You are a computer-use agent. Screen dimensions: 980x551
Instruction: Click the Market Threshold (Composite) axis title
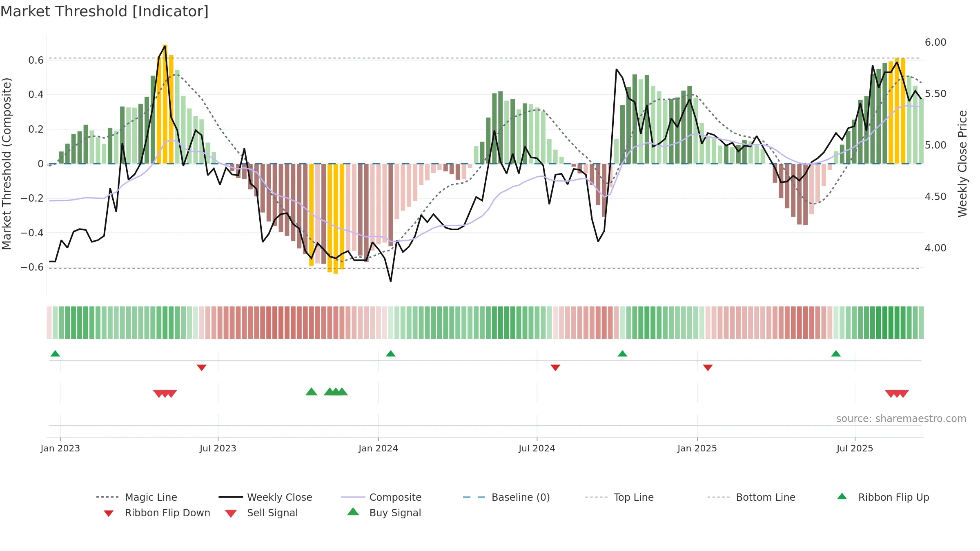[x=7, y=164]
